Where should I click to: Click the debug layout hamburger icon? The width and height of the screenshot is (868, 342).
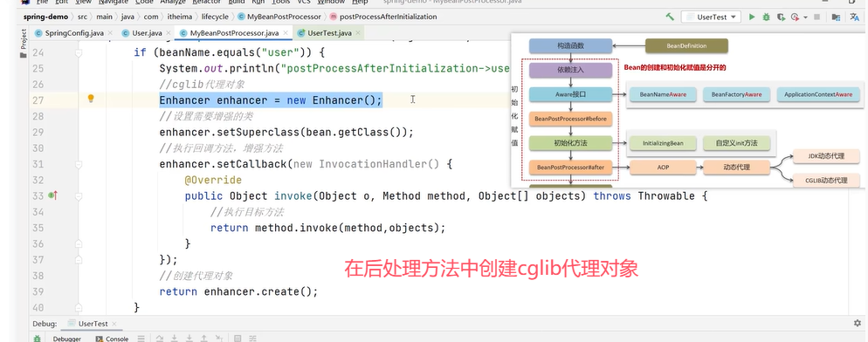pyautogui.click(x=141, y=339)
